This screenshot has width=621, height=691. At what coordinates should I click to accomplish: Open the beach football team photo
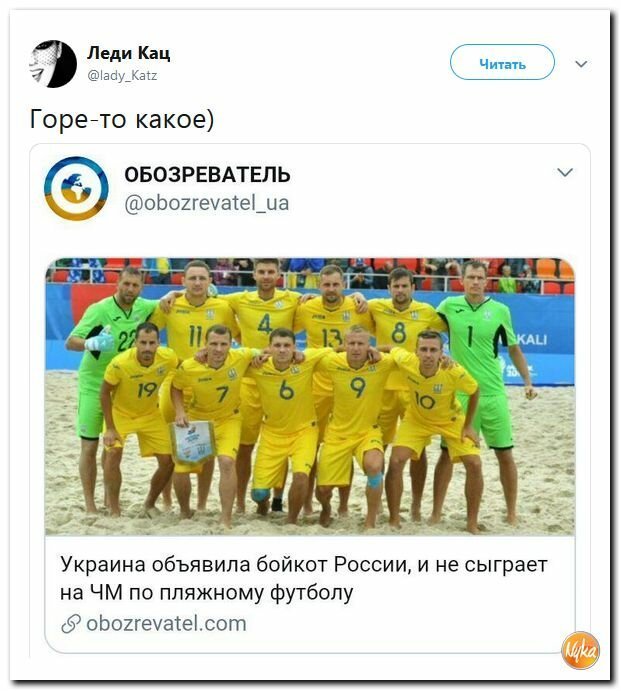310,397
